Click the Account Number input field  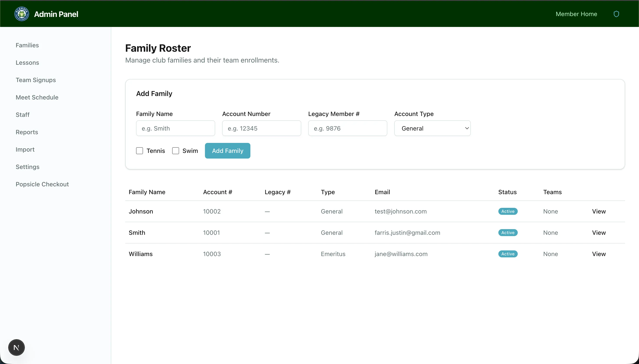[261, 128]
